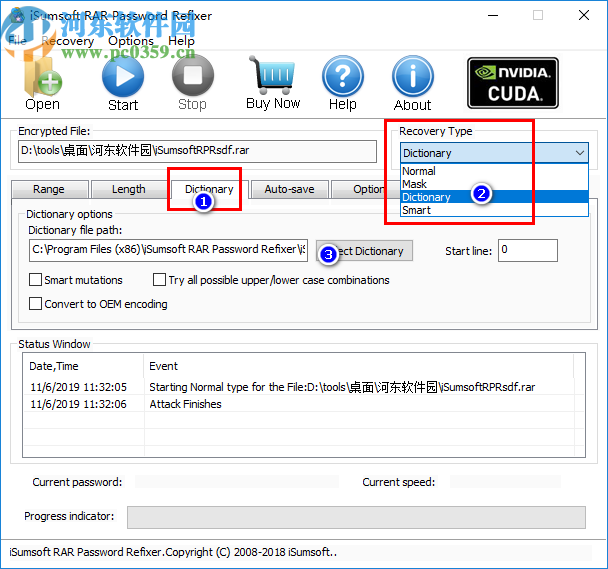Switch to the Option tab
Viewport: 608px width, 569px height.
click(x=368, y=189)
